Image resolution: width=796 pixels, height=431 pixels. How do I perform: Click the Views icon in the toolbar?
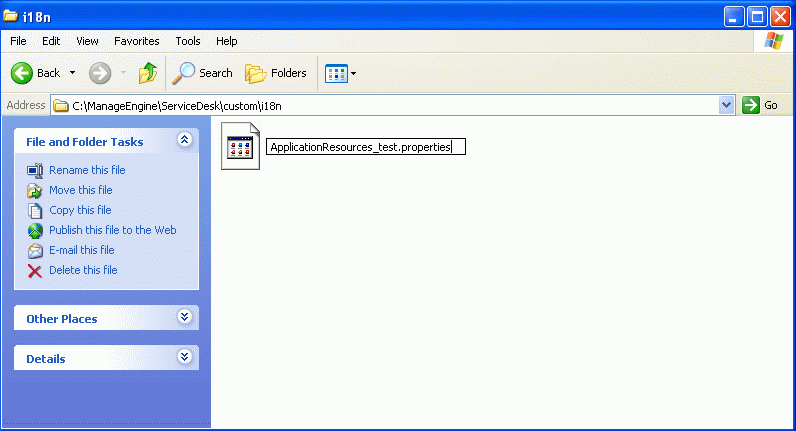click(336, 74)
